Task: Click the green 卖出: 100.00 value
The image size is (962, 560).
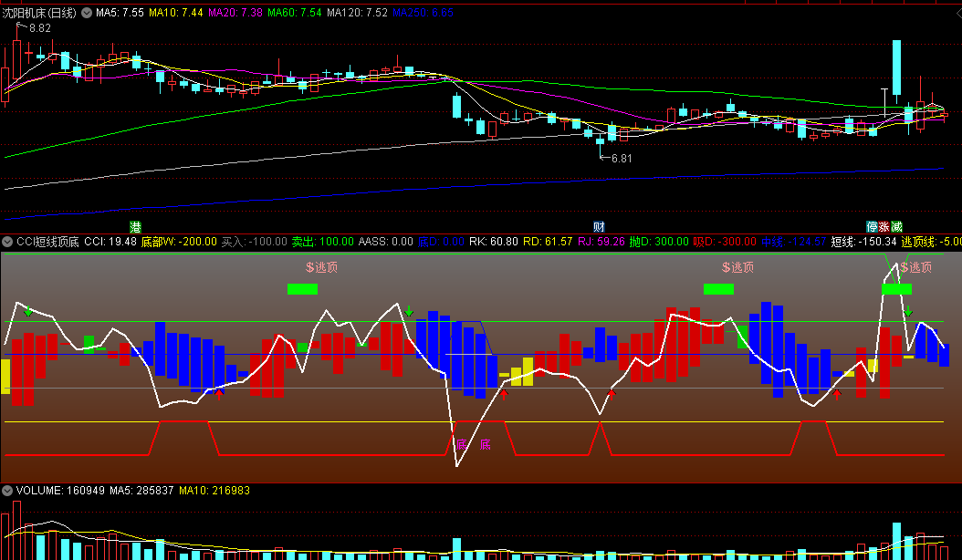Action: pyautogui.click(x=323, y=242)
